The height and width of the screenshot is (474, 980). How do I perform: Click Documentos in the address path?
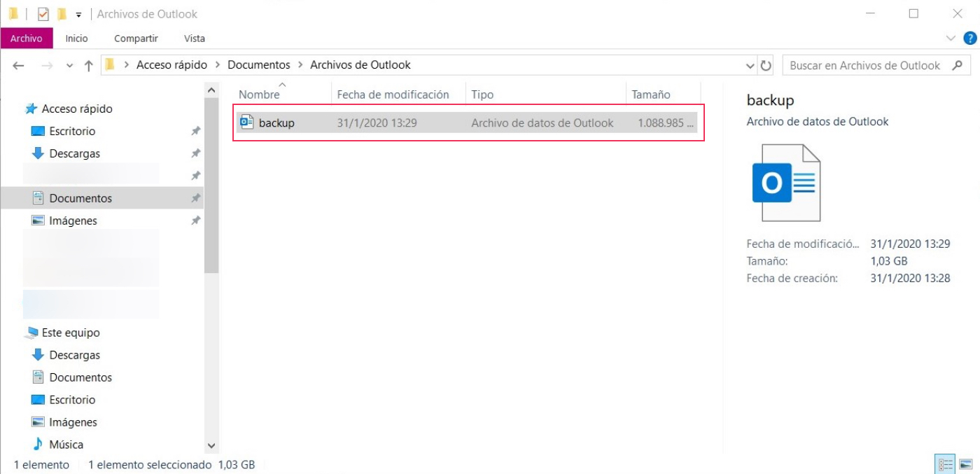(x=259, y=64)
